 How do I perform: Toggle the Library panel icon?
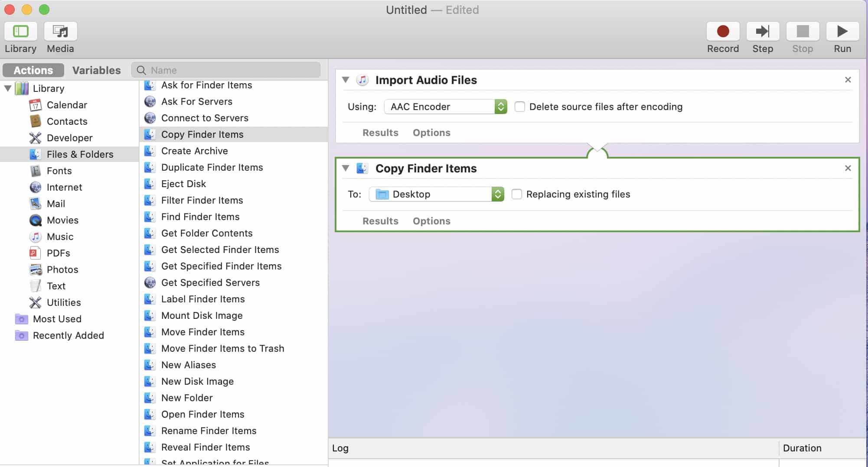(x=20, y=32)
